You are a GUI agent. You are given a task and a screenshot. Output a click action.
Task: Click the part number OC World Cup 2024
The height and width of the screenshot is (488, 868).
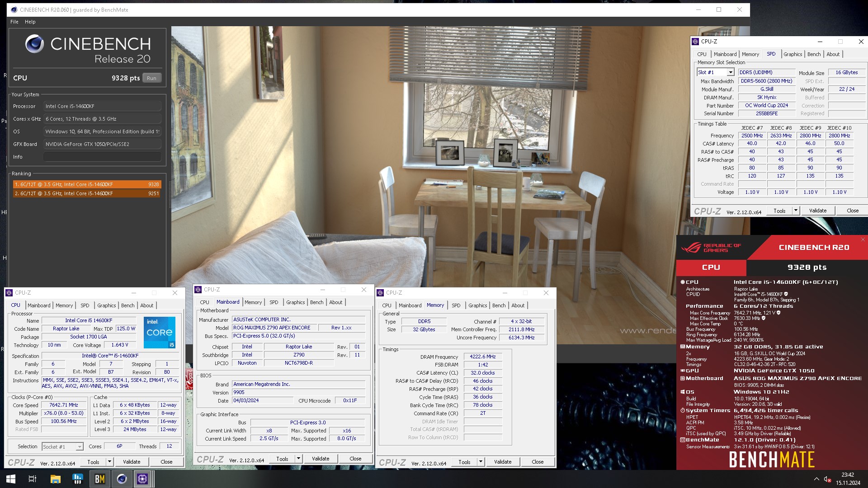tap(766, 105)
